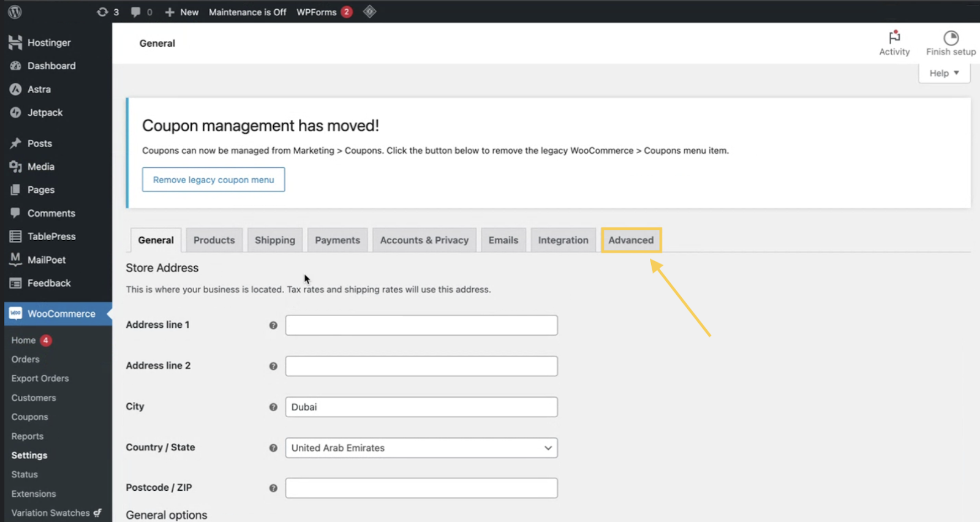
Task: Click the help icon beside Address line 1
Action: pos(273,325)
